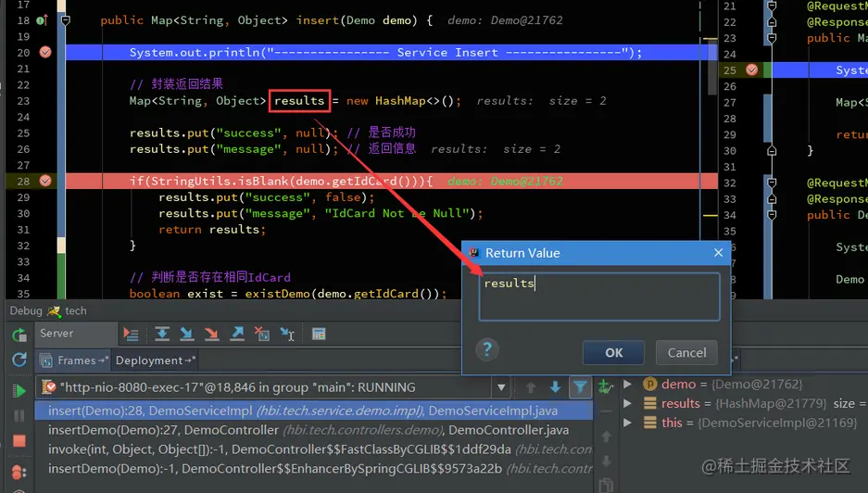
Task: Click the Step Into debugger icon
Action: point(186,334)
